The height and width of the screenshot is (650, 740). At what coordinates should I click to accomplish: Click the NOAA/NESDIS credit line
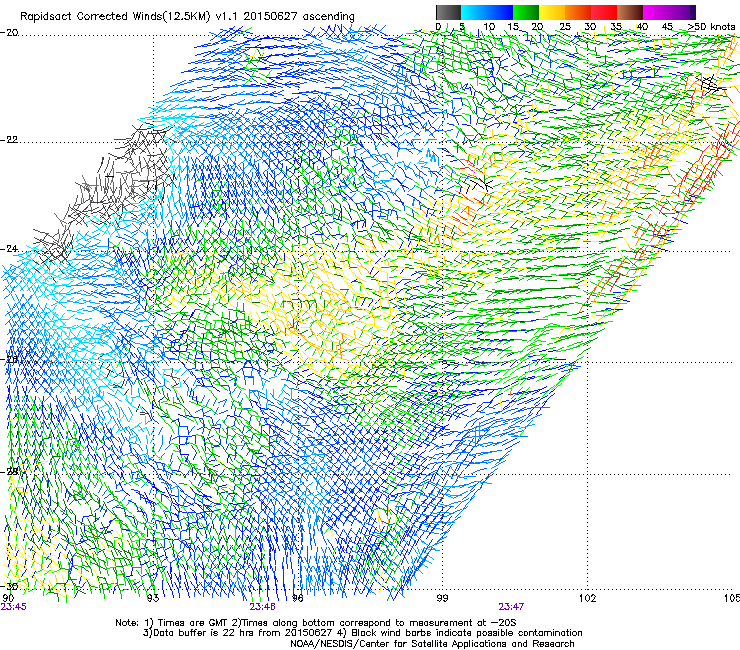coord(432,644)
